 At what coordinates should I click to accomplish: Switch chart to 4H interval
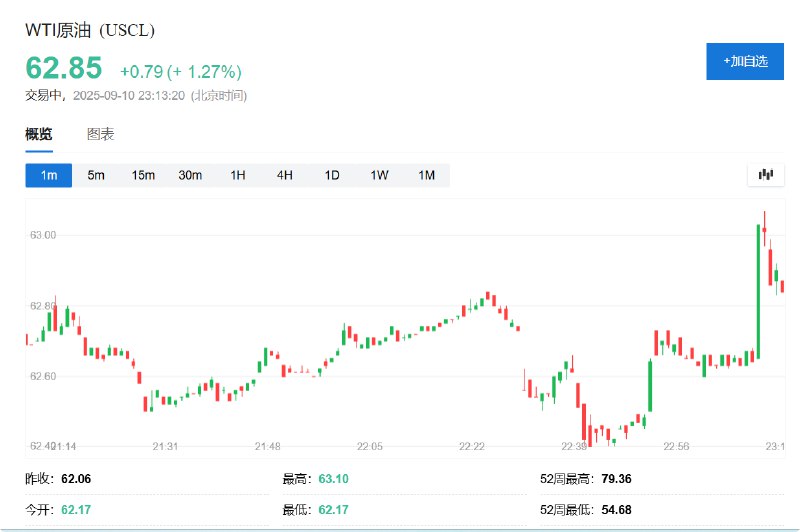click(285, 175)
